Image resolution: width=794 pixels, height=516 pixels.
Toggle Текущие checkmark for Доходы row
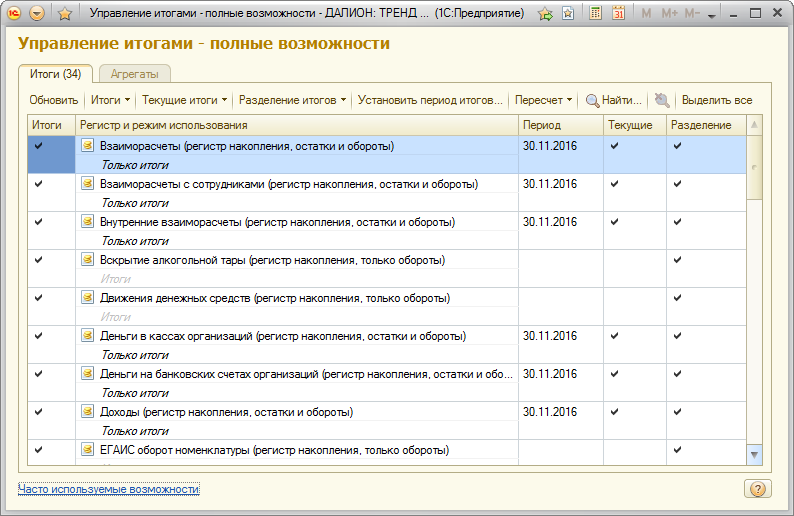615,412
